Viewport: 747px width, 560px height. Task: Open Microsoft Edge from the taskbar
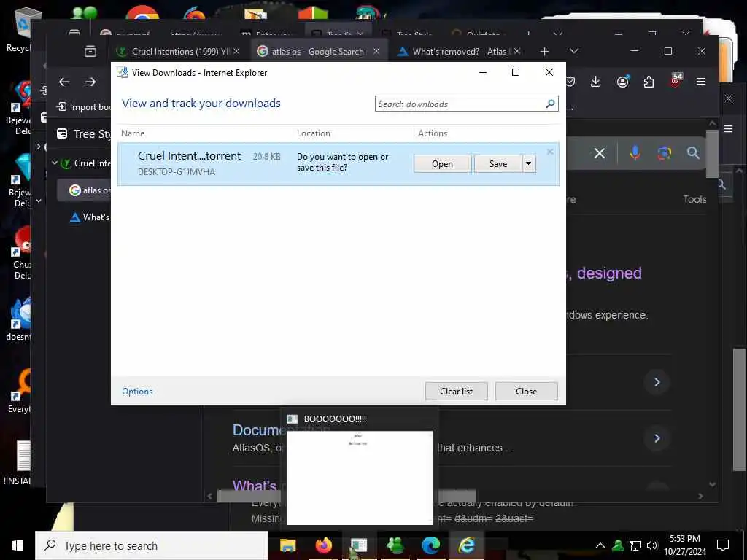pyautogui.click(x=430, y=545)
